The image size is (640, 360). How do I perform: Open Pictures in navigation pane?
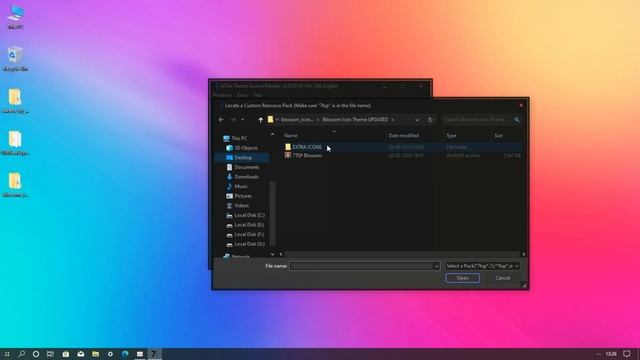coord(243,196)
